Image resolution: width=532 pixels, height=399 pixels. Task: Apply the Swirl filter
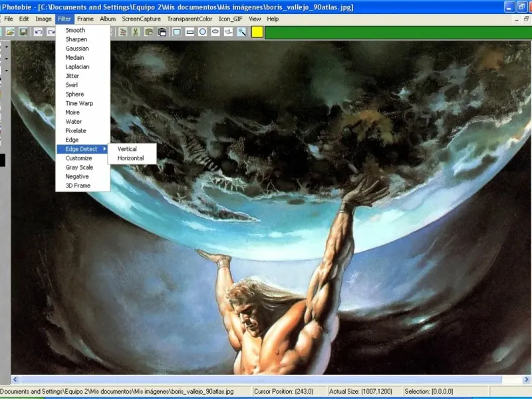point(82,85)
